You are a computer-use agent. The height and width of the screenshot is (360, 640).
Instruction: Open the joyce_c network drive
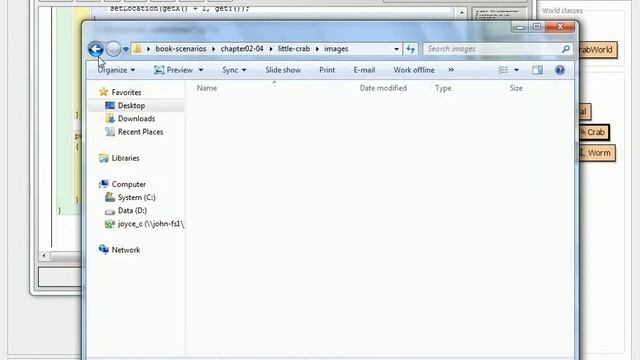point(151,224)
